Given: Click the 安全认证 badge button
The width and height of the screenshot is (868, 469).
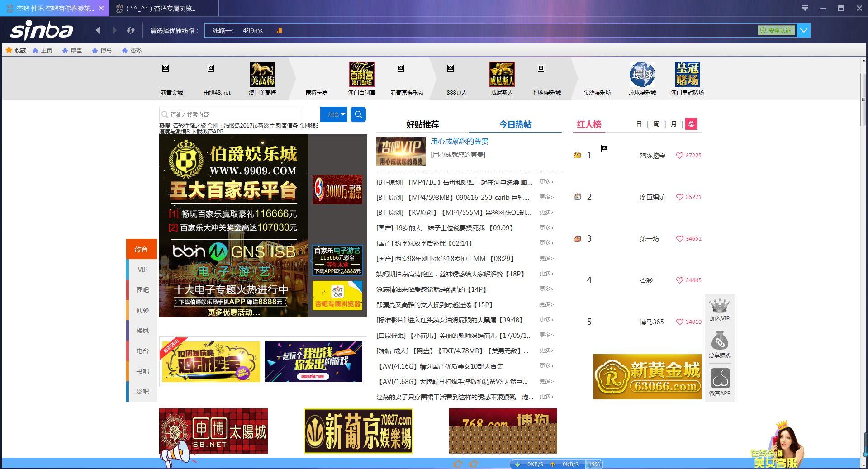Looking at the screenshot, I should 776,30.
